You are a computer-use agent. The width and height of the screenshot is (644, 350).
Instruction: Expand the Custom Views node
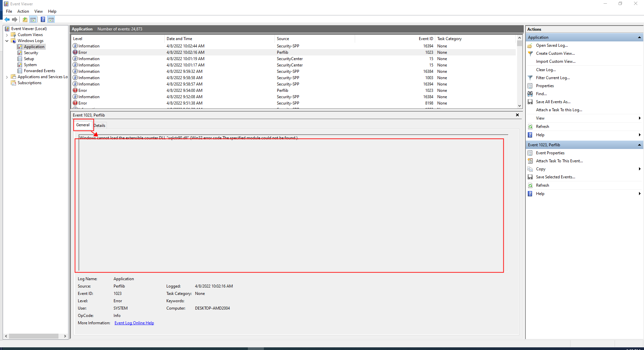pyautogui.click(x=7, y=35)
